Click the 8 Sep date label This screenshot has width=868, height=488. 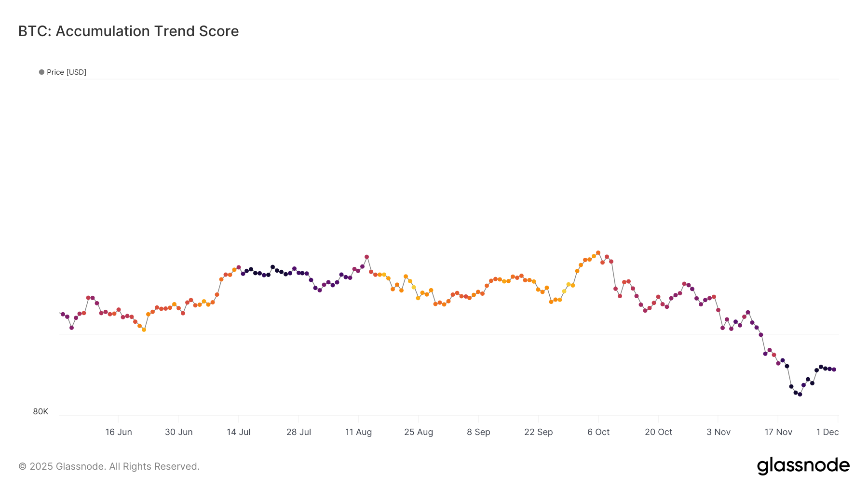[478, 432]
